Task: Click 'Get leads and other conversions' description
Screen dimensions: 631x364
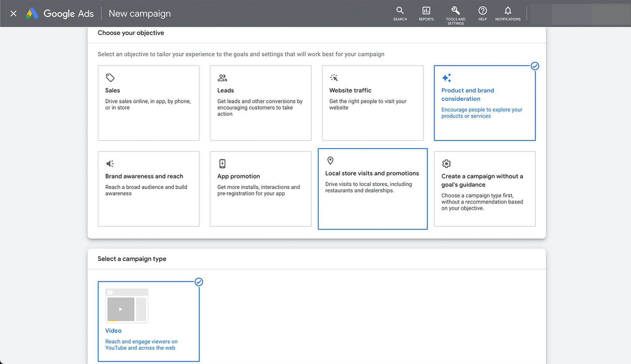Action: click(260, 108)
